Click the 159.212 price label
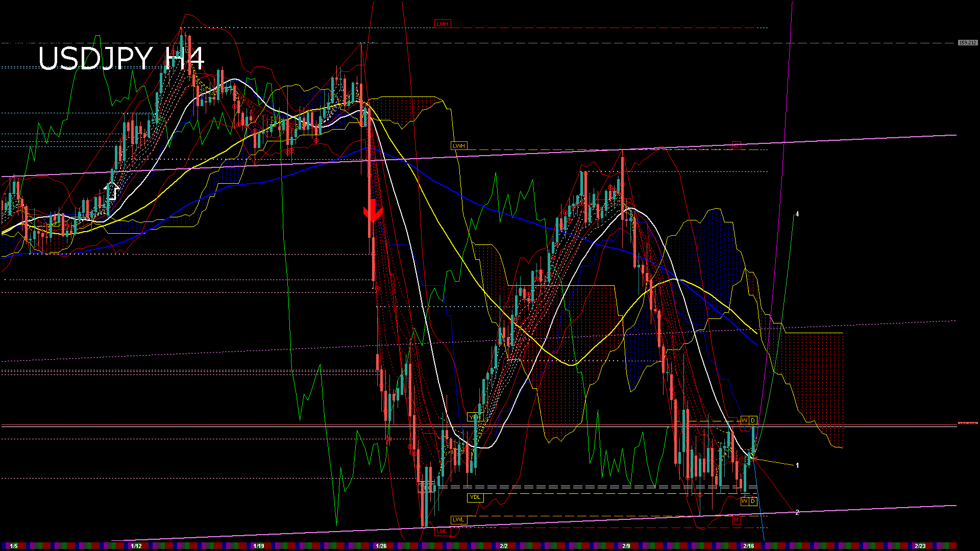Image resolution: width=980 pixels, height=551 pixels. point(967,43)
